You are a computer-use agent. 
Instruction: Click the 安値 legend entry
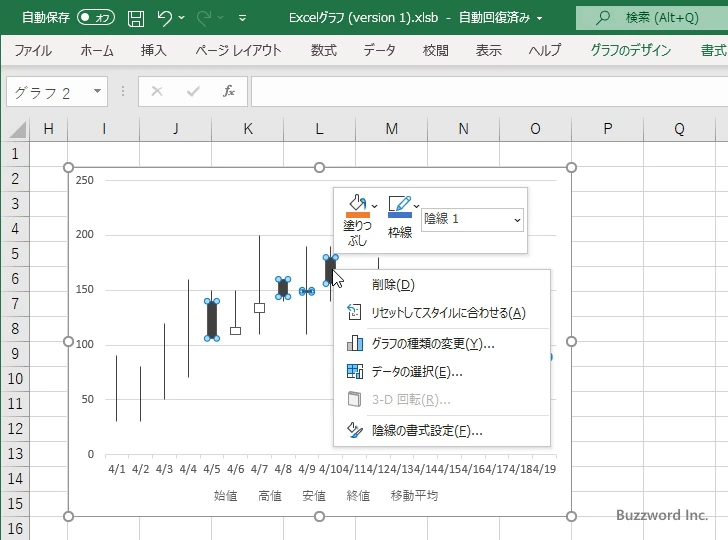pyautogui.click(x=314, y=496)
